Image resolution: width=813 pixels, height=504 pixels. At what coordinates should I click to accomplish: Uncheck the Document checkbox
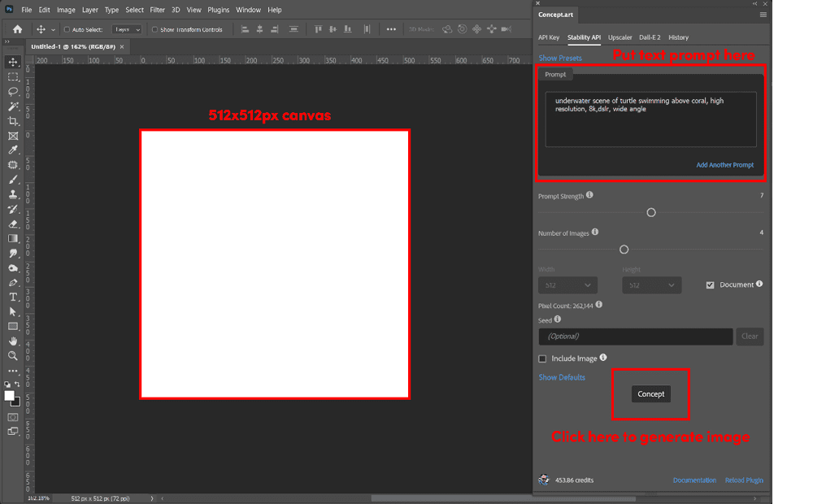pyautogui.click(x=711, y=285)
